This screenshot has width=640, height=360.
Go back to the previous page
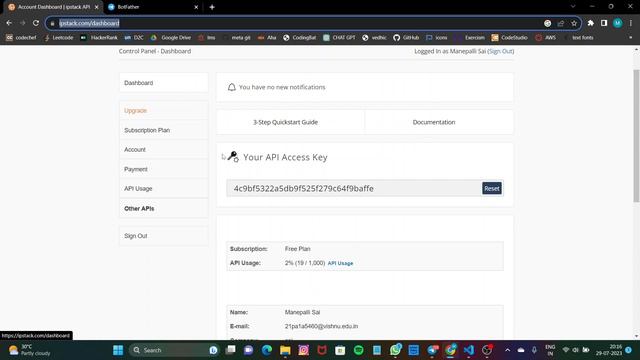pos(9,23)
